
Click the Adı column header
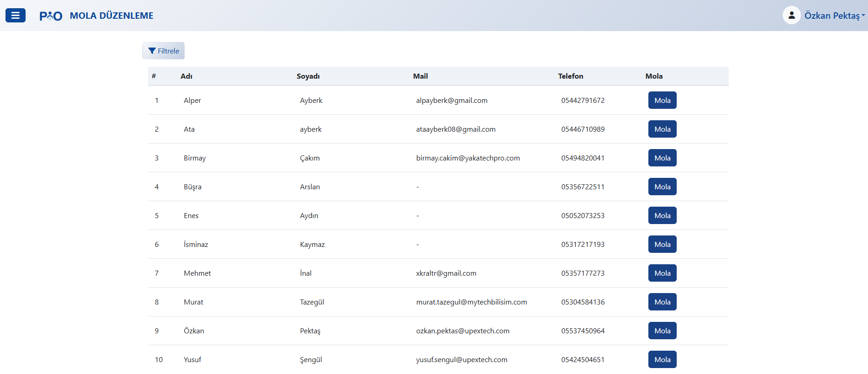(x=186, y=76)
